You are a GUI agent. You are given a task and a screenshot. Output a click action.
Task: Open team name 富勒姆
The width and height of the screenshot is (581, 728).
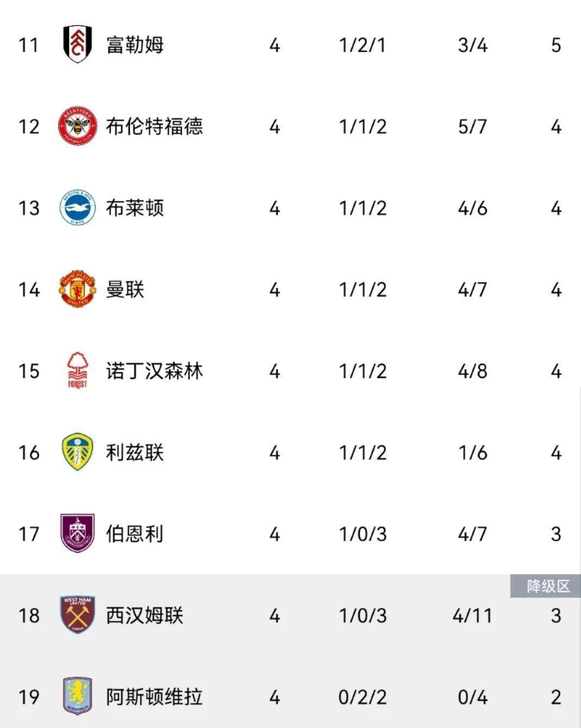135,45
